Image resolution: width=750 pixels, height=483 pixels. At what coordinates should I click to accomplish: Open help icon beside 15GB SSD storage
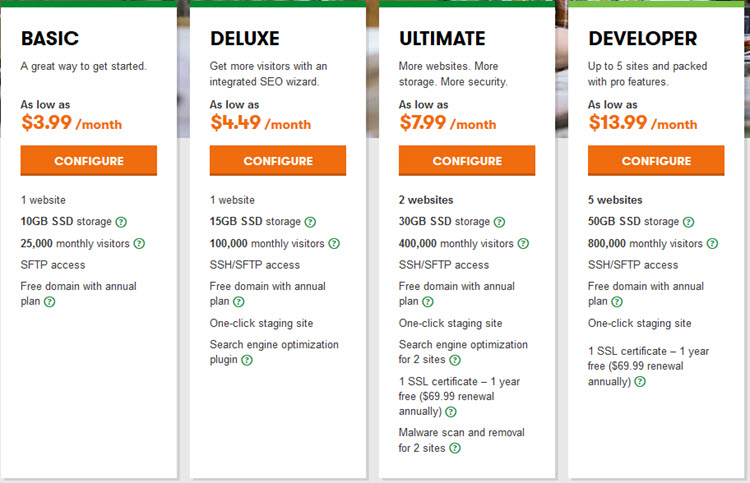pos(310,222)
